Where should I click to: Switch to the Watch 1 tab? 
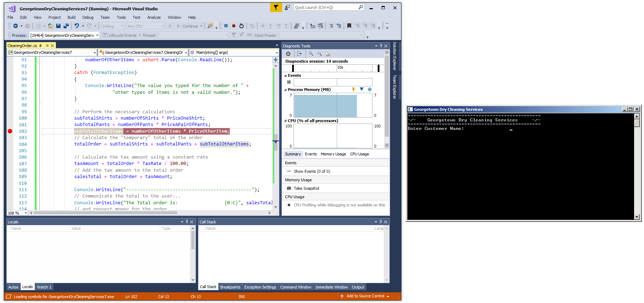click(x=44, y=287)
